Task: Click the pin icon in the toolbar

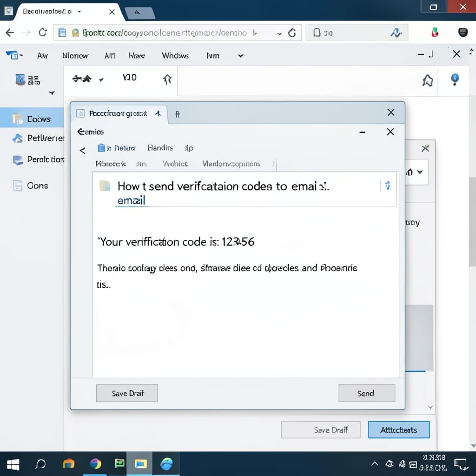Action: click(428, 80)
